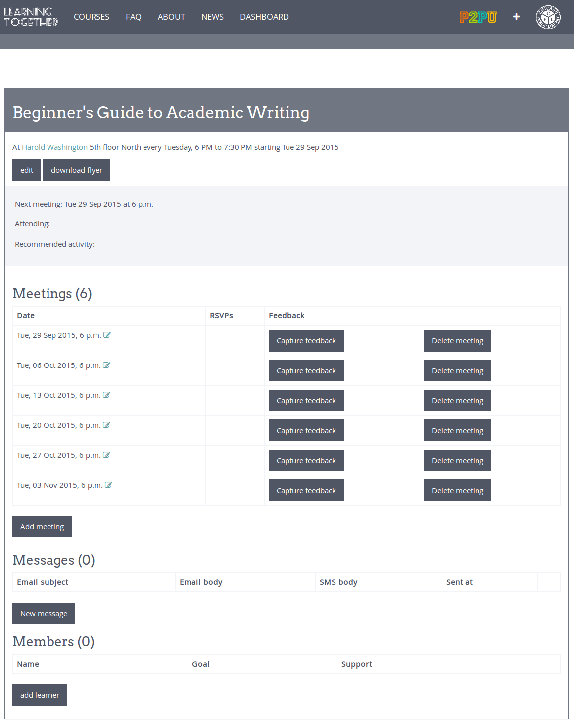Click the Messages (0) heading
Screen dimensions: 574x728
(x=53, y=560)
